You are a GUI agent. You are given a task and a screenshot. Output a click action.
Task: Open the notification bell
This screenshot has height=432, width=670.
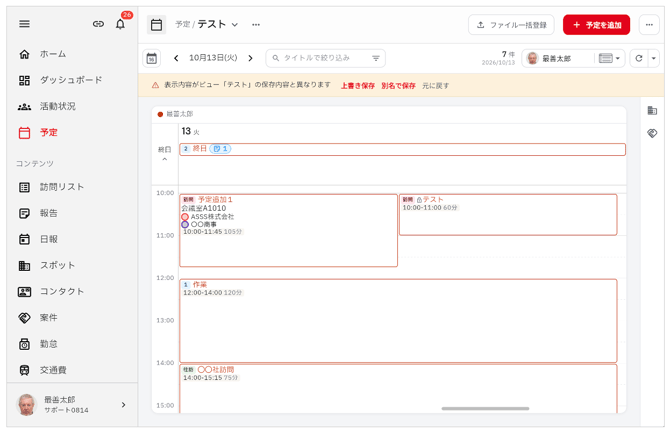120,24
